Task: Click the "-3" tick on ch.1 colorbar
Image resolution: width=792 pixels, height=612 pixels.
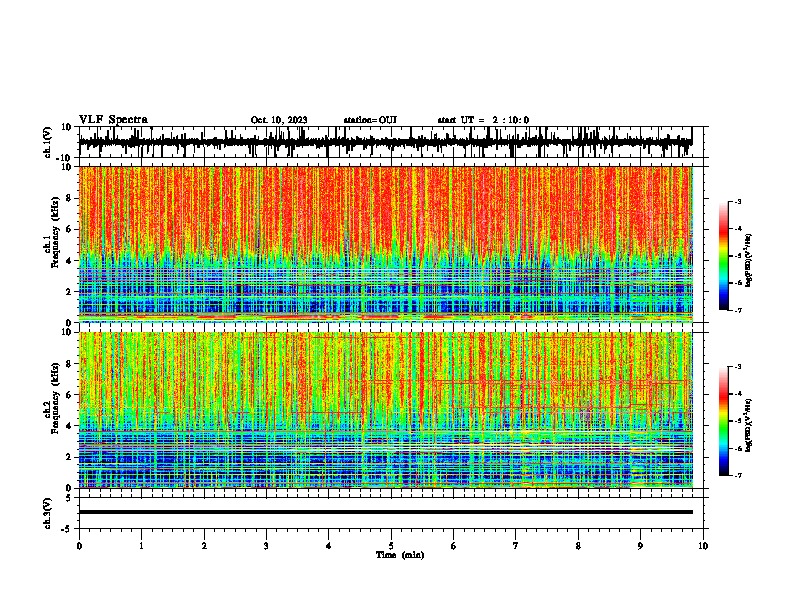Action: click(x=738, y=201)
